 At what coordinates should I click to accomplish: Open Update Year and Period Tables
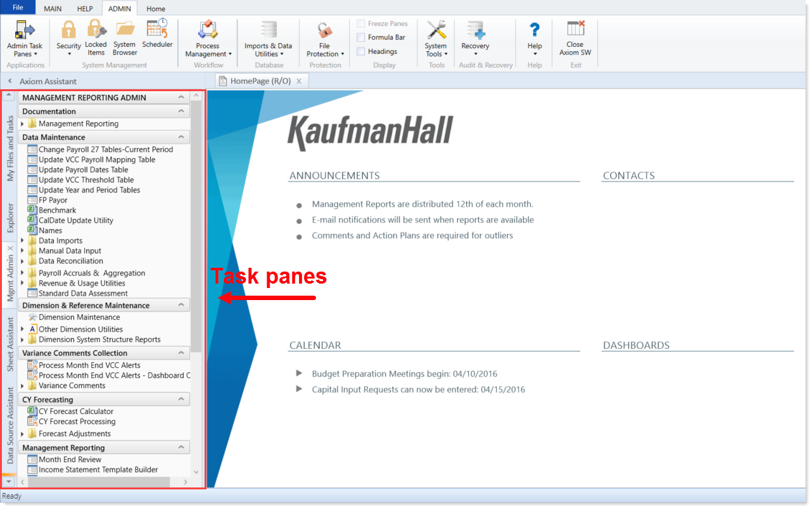(84, 190)
